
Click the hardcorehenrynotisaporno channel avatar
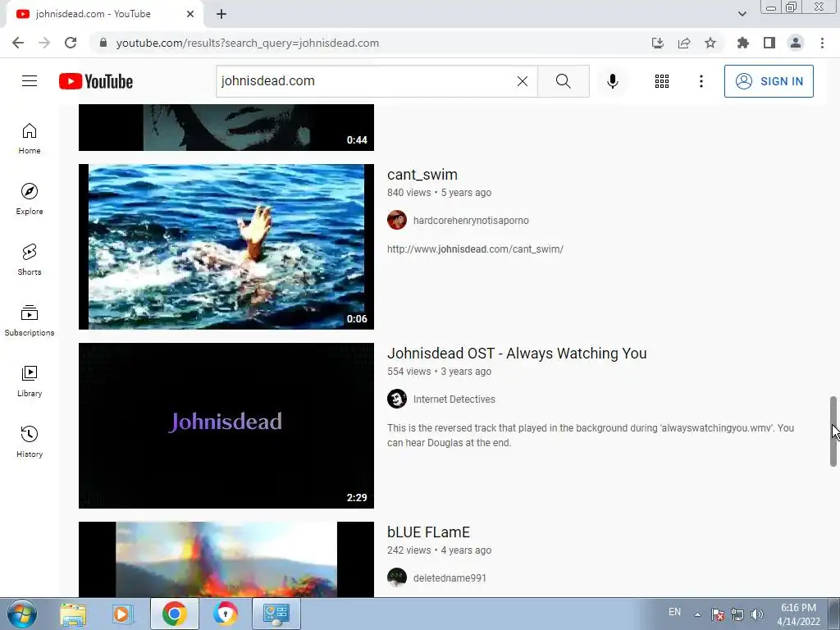[x=397, y=220]
